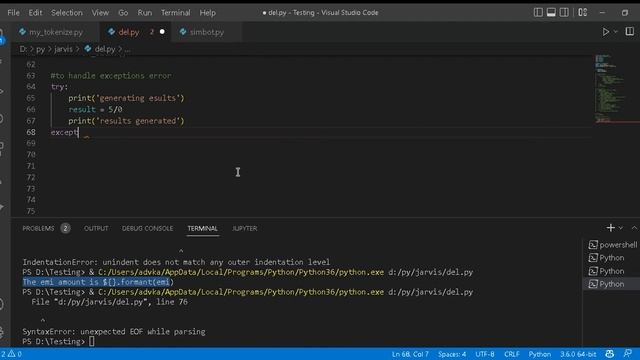Open the Output panel tab
Viewport: 640px width, 360px height.
tap(96, 229)
